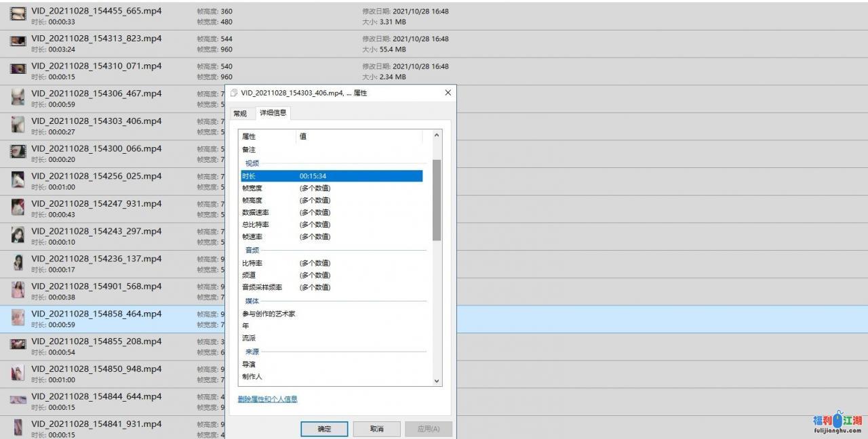Image resolution: width=868 pixels, height=439 pixels.
Task: Click the thumbnail of VID_20211028_154901_568.mp4
Action: pyautogui.click(x=17, y=291)
